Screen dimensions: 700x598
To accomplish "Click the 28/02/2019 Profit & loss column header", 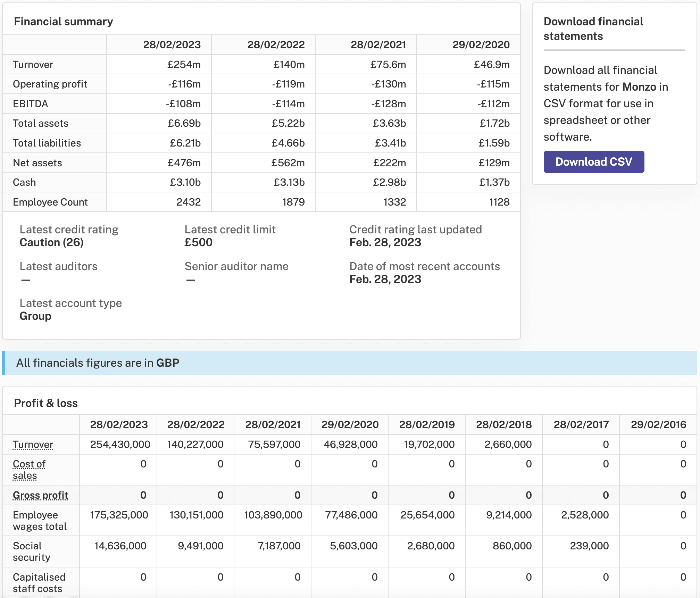I will [x=427, y=425].
